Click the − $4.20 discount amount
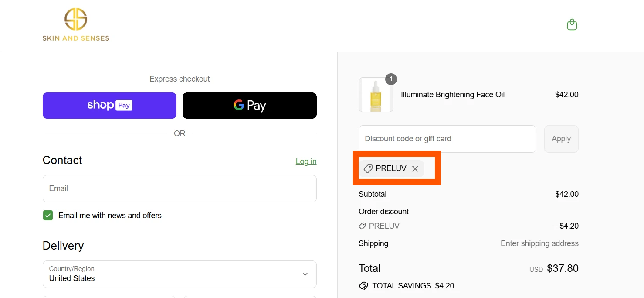This screenshot has width=644, height=298. 566,226
